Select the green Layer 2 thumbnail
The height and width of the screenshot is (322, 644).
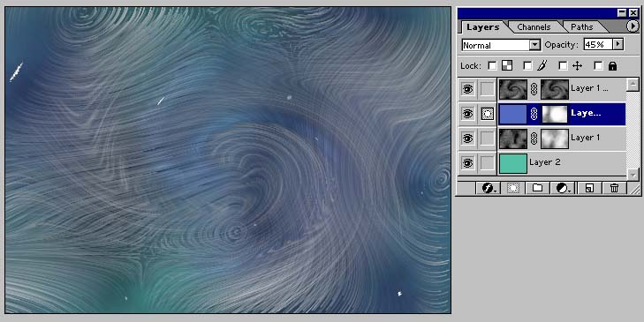[x=513, y=163]
